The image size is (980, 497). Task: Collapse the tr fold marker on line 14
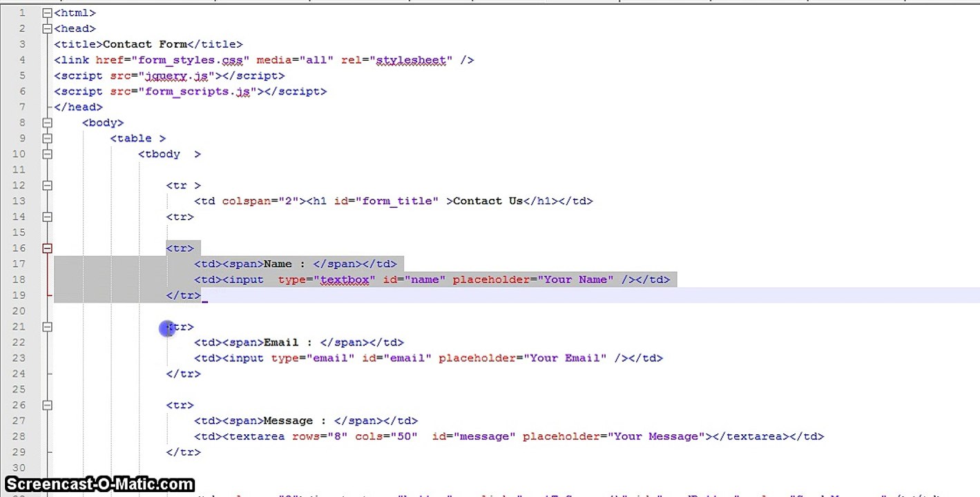47,217
